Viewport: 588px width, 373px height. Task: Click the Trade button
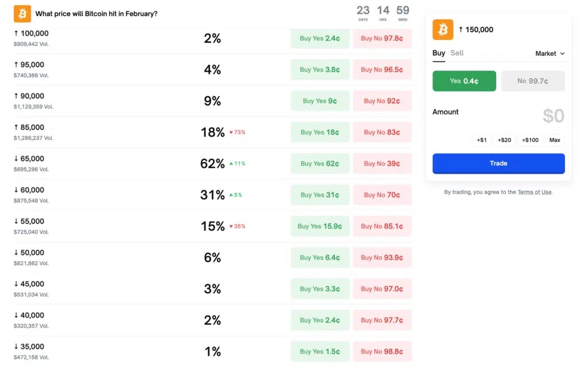pyautogui.click(x=498, y=163)
